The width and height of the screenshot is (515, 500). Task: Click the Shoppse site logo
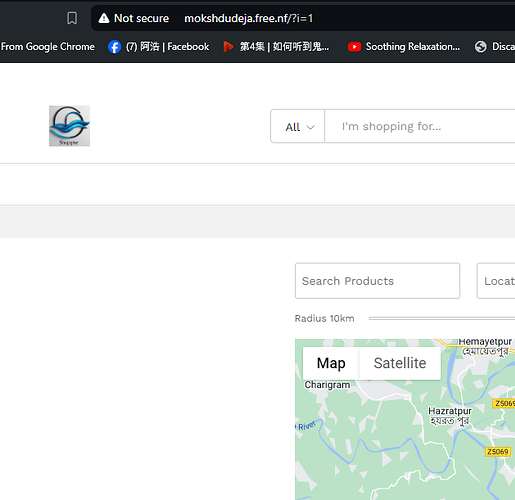69,126
